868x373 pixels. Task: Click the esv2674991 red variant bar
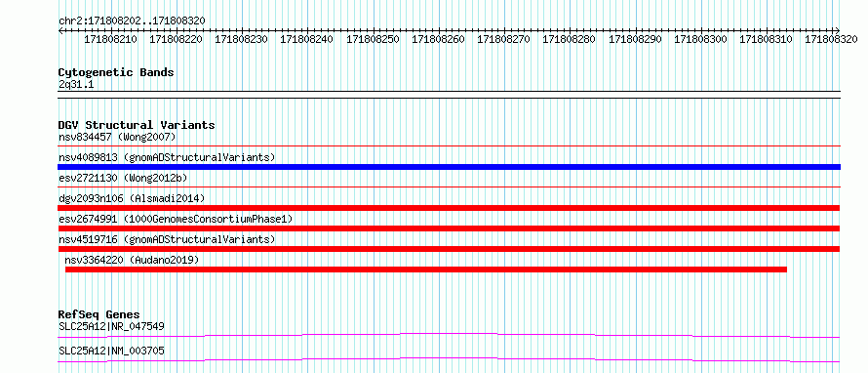pos(449,228)
